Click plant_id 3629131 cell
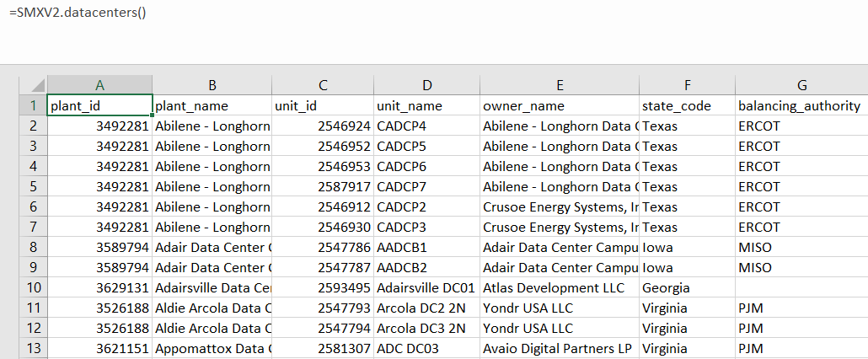The image size is (868, 359). tap(99, 287)
